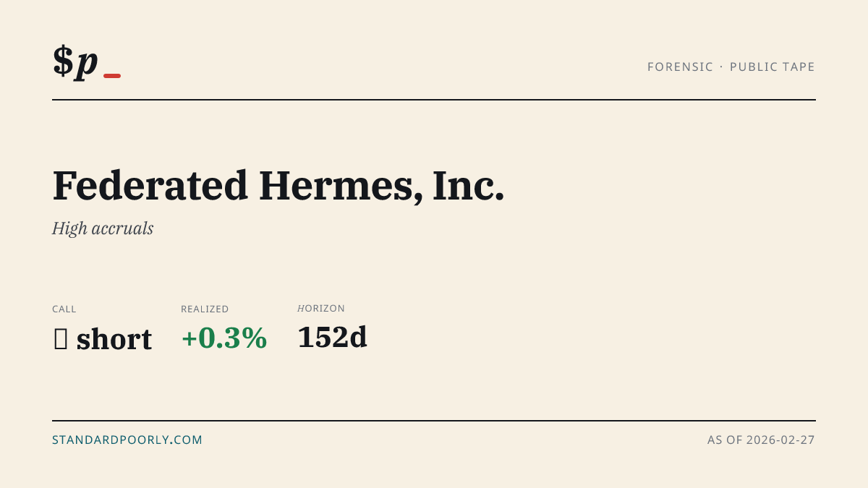Click the top horizontal divider line
Viewport: 868px width, 488px height.
(434, 100)
